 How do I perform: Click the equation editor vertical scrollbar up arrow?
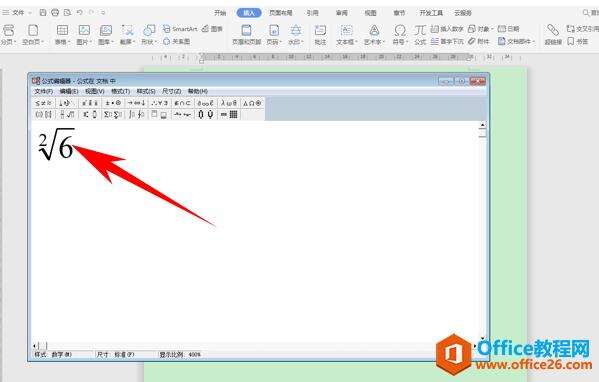tap(482, 125)
